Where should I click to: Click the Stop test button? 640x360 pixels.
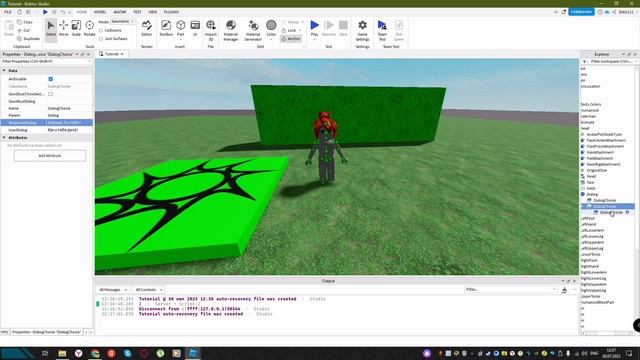(x=343, y=29)
